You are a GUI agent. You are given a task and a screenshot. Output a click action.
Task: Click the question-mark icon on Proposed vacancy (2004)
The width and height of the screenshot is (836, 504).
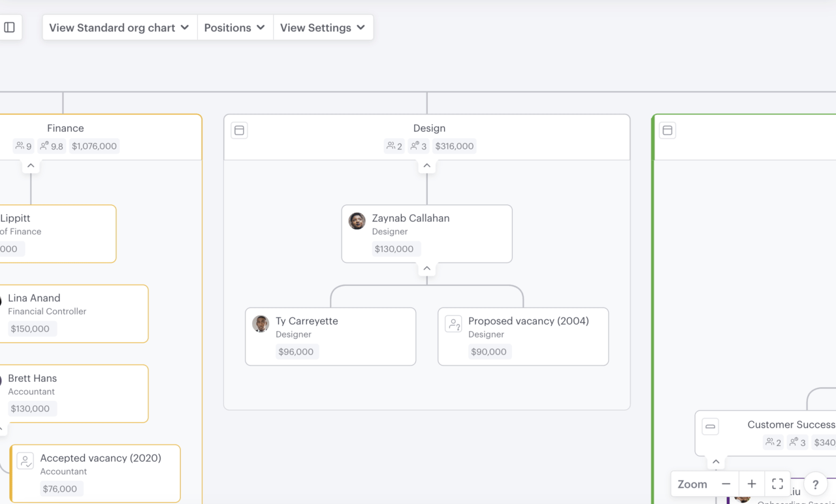(x=453, y=323)
